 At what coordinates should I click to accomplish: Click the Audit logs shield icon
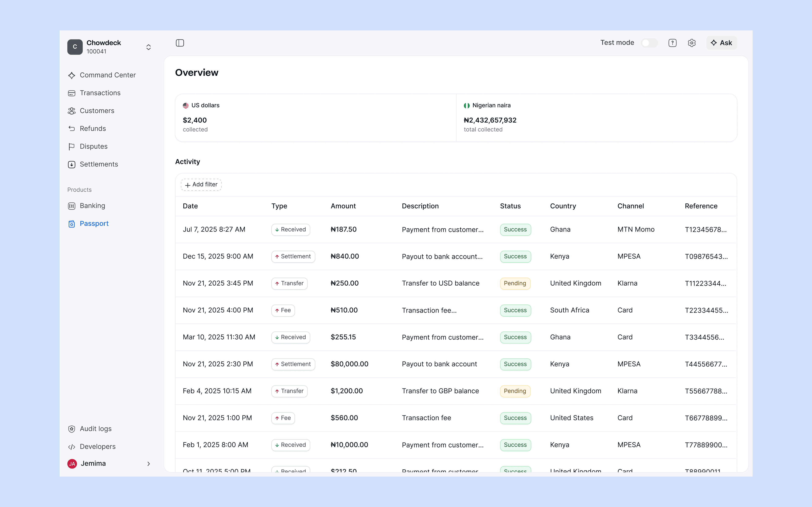pos(71,429)
